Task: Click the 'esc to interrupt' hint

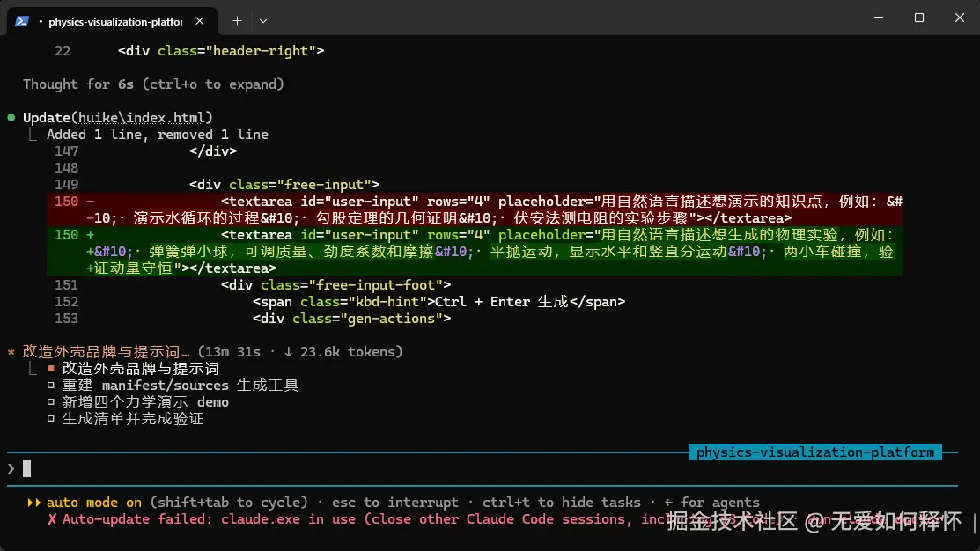Action: click(395, 503)
